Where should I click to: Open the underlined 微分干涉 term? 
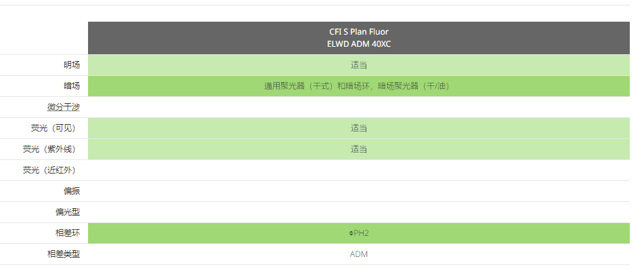[63, 107]
